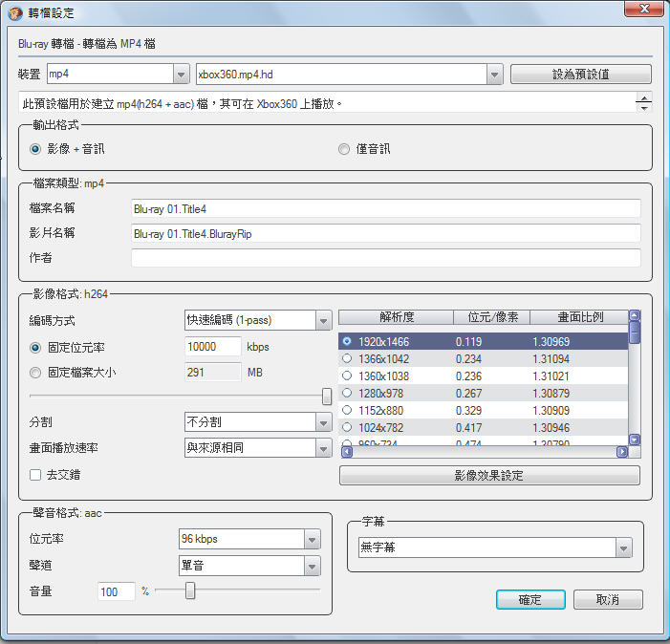Viewport: 670px width, 644px height.
Task: Click the 取消 cancel button
Action: pos(607,600)
